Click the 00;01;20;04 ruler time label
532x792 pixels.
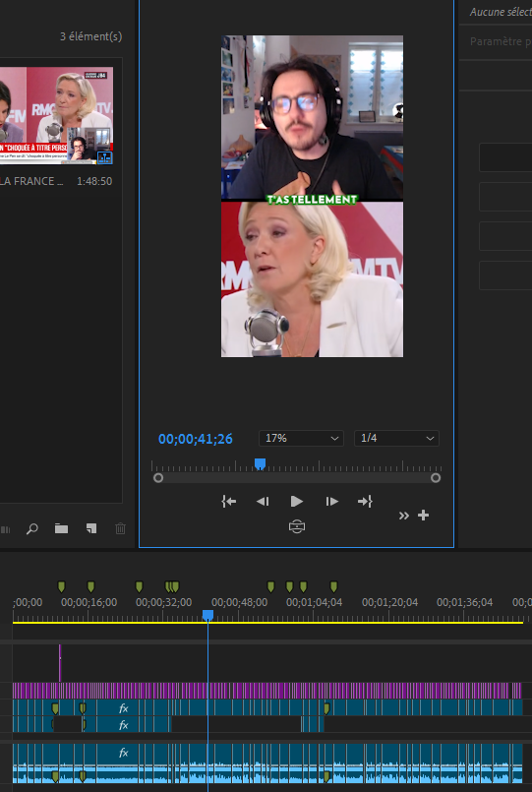[389, 602]
